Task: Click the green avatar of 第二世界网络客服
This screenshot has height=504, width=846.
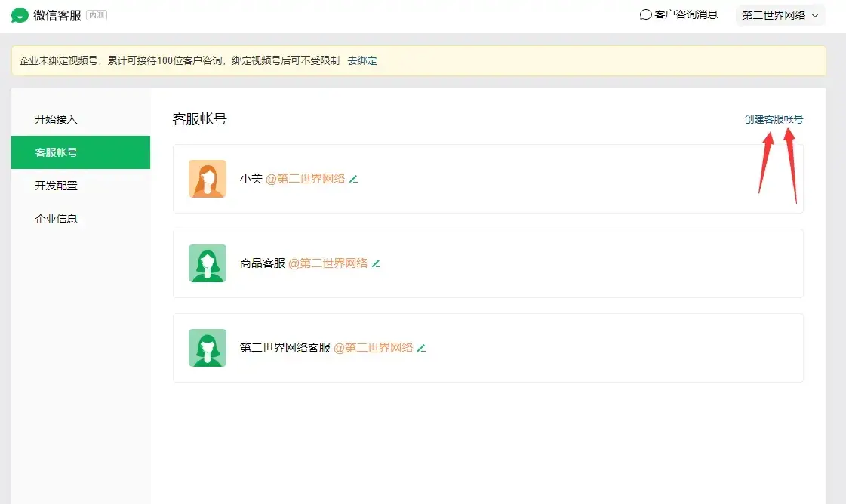Action: click(x=208, y=348)
